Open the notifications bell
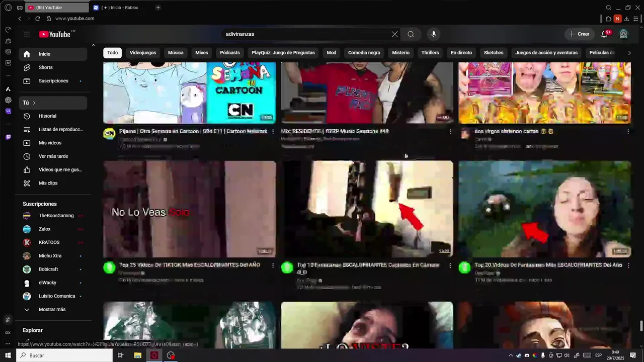The height and width of the screenshot is (362, 644). [x=604, y=34]
